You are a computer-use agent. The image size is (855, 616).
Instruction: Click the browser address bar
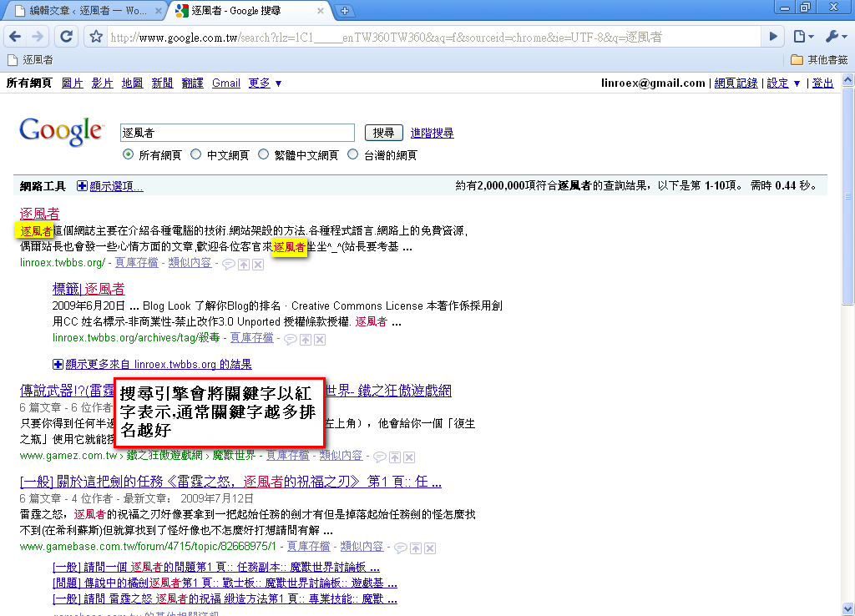(433, 37)
